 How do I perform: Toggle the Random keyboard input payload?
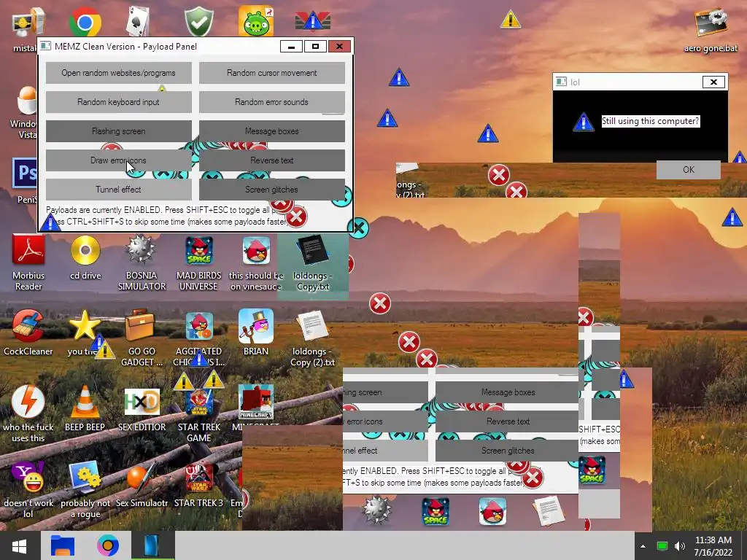pyautogui.click(x=119, y=102)
